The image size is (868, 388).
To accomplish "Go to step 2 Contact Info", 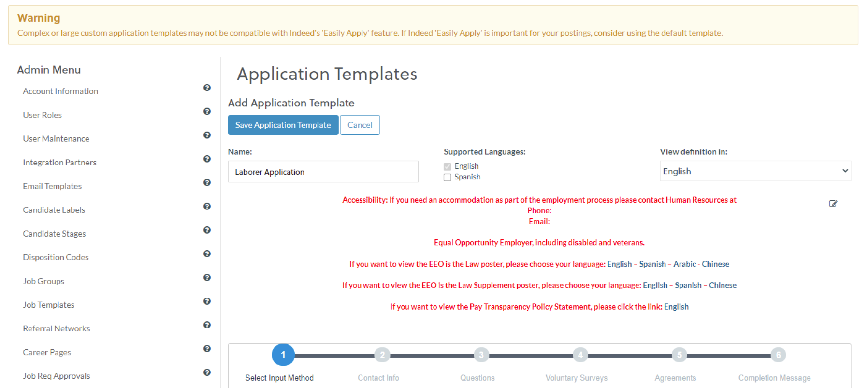I will [382, 355].
